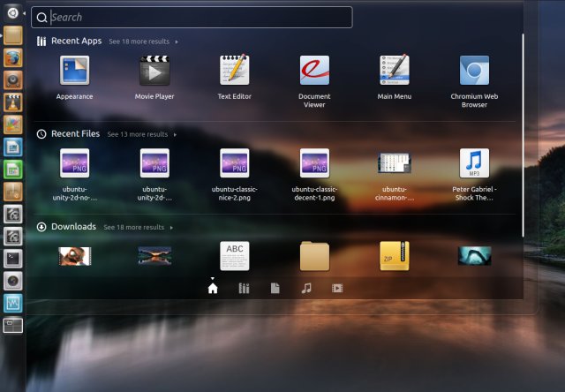Open the ubuntu-cinnamon screenshot file

tap(395, 163)
